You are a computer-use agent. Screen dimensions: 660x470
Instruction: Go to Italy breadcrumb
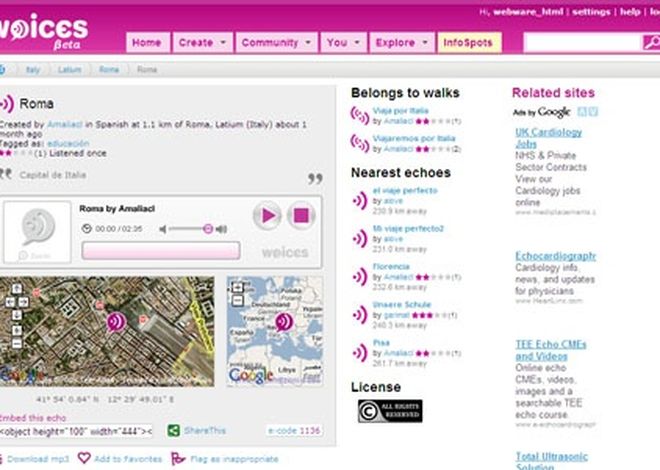pos(33,69)
